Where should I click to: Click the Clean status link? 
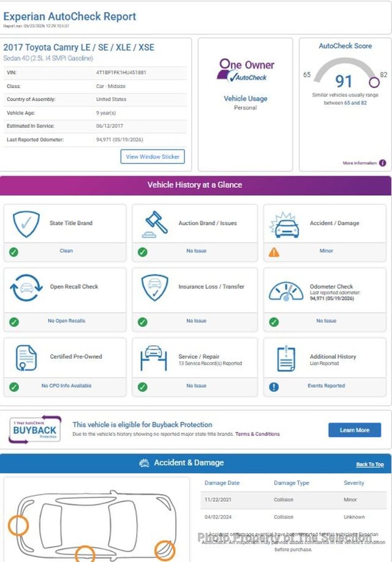click(66, 251)
